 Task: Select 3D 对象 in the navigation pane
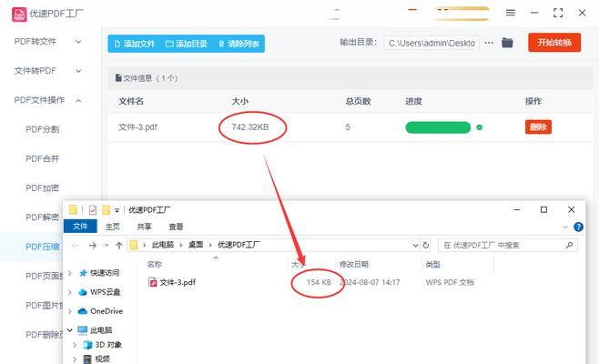coord(108,345)
